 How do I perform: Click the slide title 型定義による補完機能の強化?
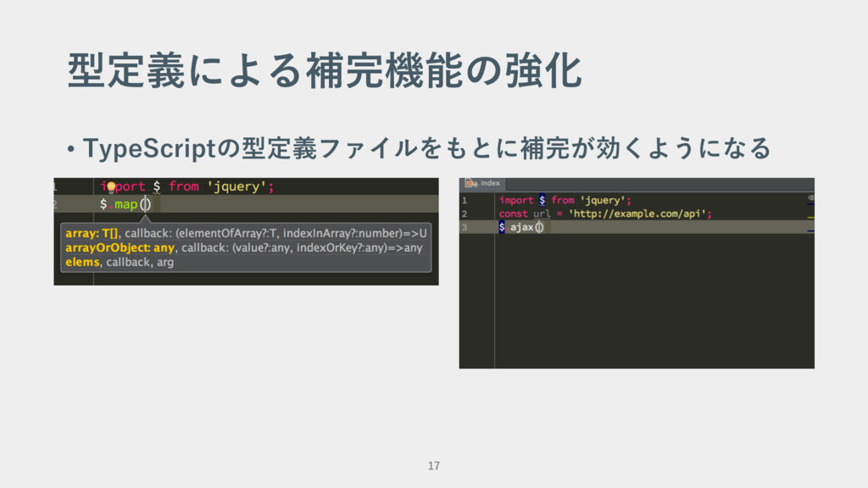click(x=325, y=71)
